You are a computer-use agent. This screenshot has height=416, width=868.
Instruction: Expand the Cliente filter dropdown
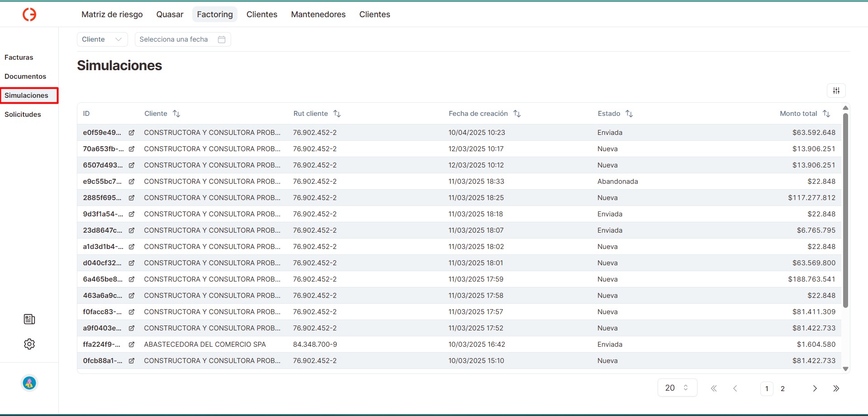(x=102, y=39)
